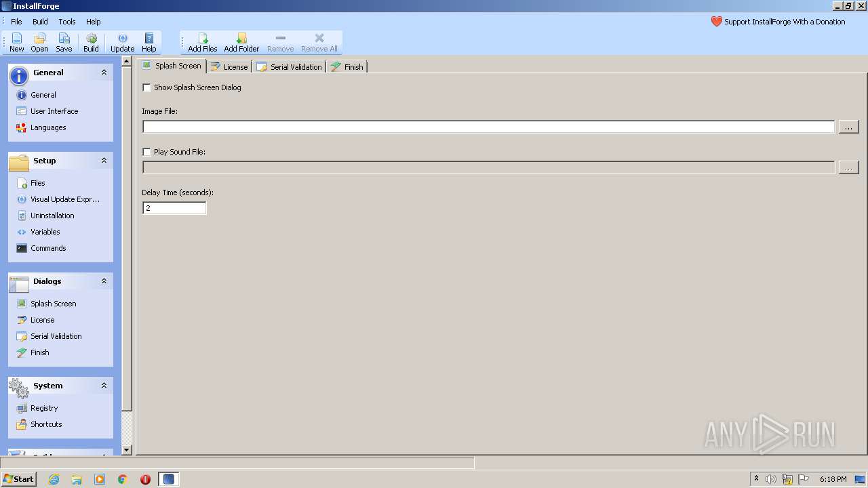Click the sidebar scroll down arrow
The image size is (868, 488).
127,449
